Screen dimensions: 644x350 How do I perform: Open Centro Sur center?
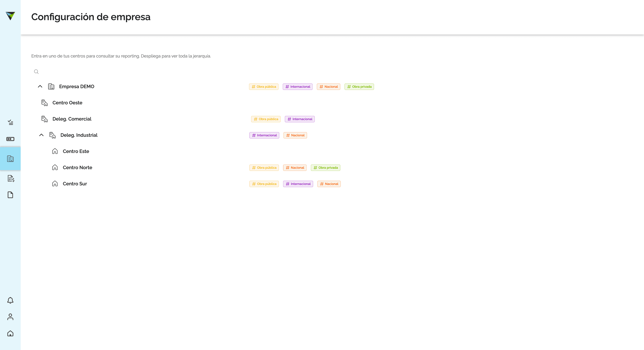pos(75,184)
